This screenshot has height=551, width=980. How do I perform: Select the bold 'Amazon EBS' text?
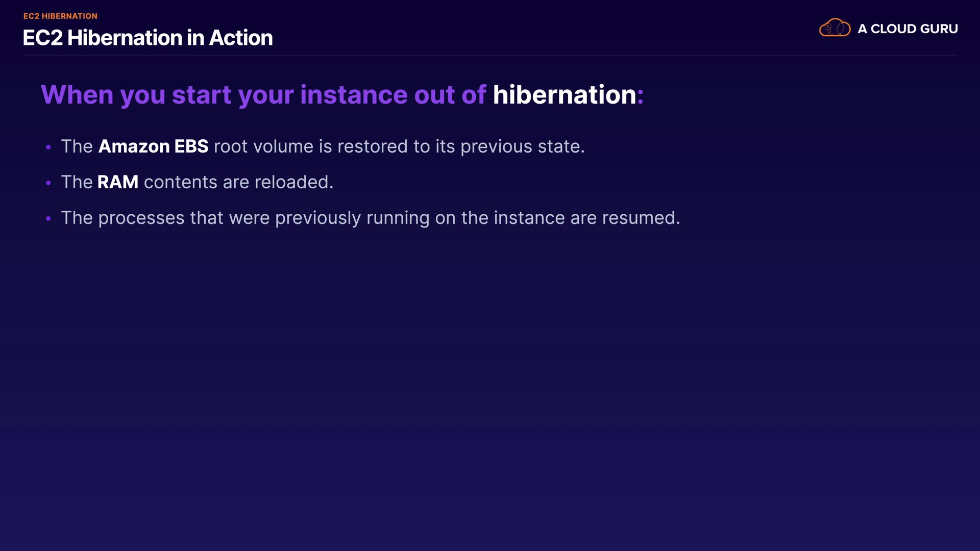pyautogui.click(x=153, y=146)
